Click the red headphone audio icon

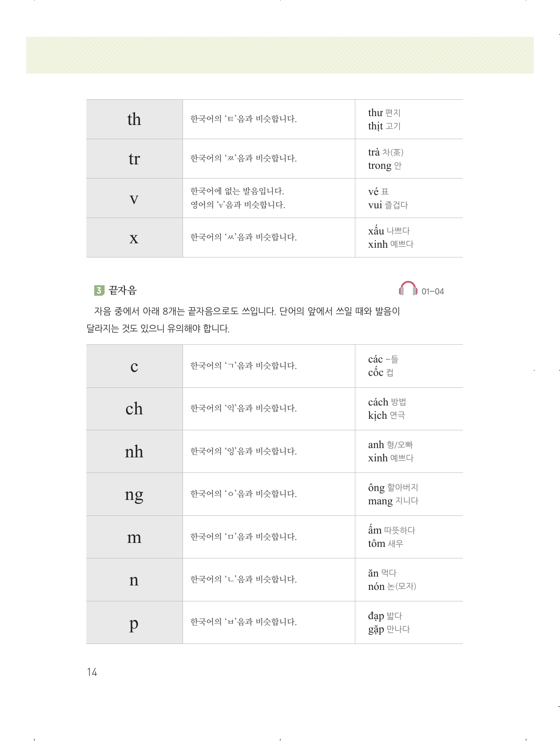408,289
